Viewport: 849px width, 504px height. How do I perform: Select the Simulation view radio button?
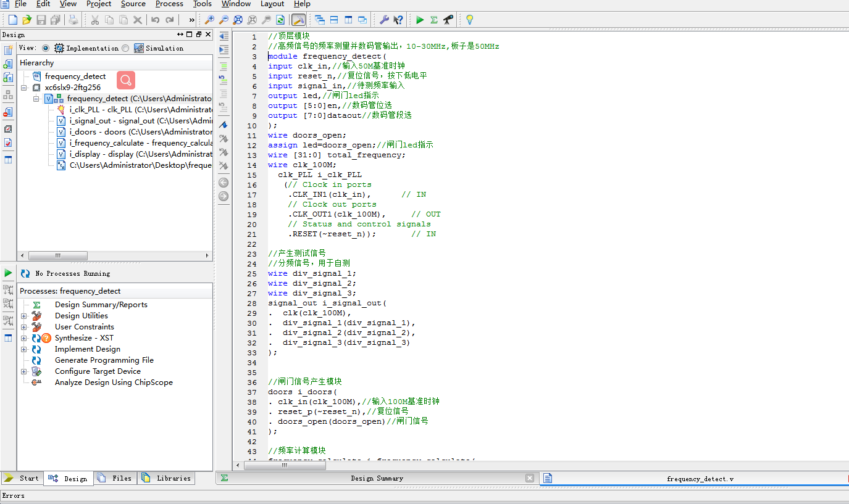[x=125, y=48]
